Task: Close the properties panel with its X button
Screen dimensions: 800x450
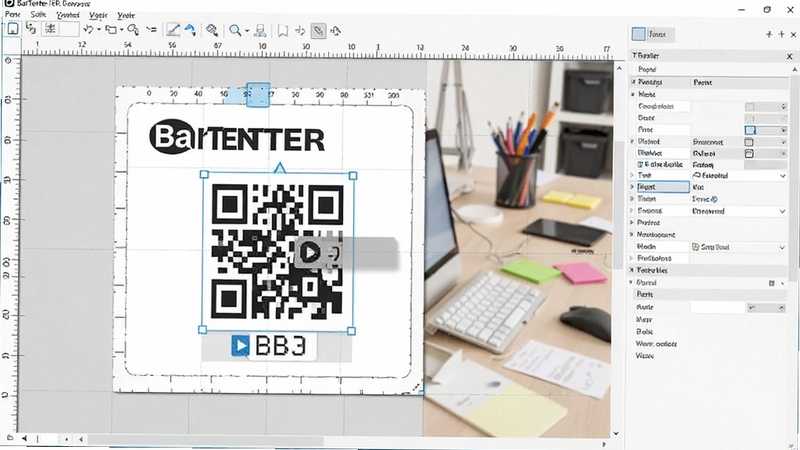Action: tap(789, 56)
